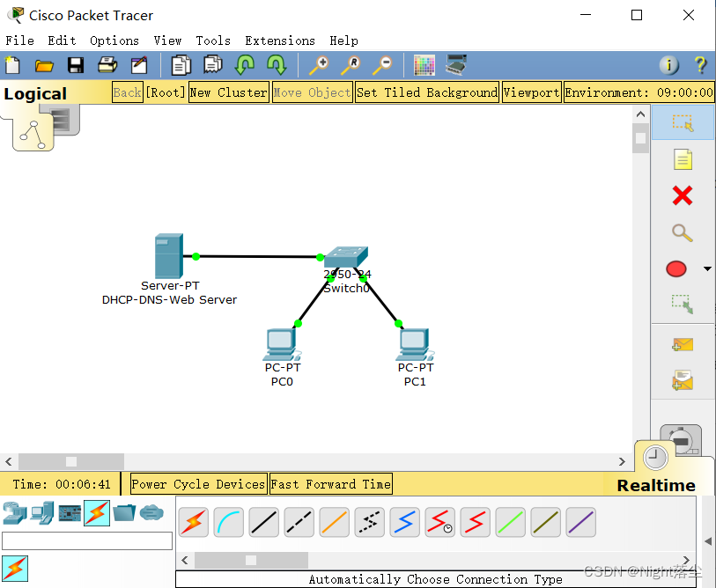Pick the blue Coaxial cable
716x588 pixels.
(404, 522)
